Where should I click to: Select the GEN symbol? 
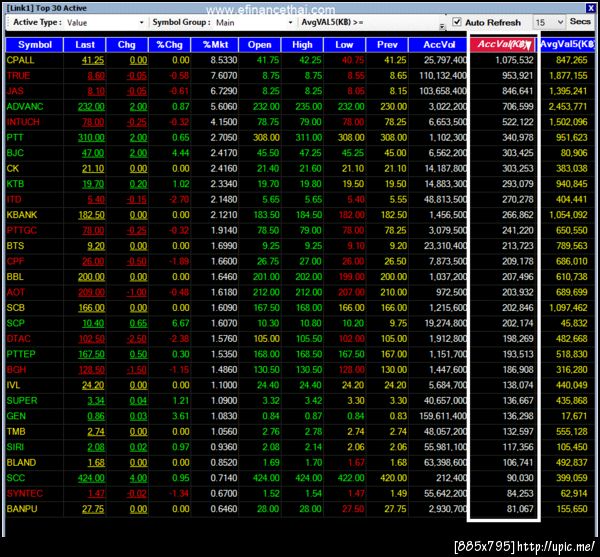click(x=16, y=416)
